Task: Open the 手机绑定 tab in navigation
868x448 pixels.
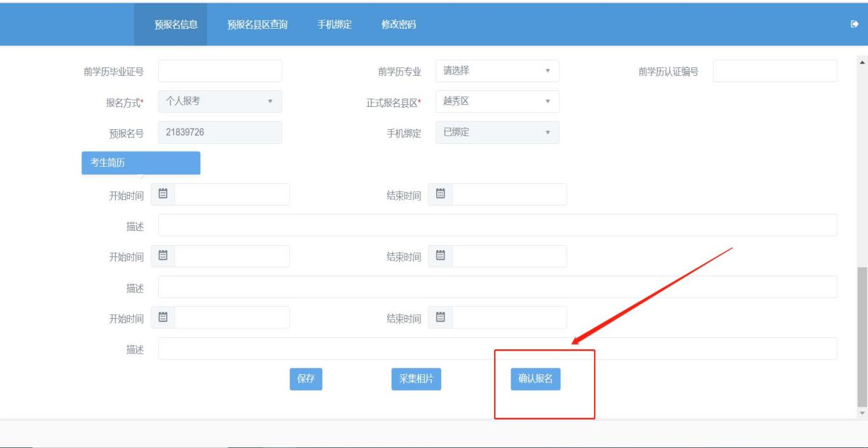Action: tap(334, 25)
